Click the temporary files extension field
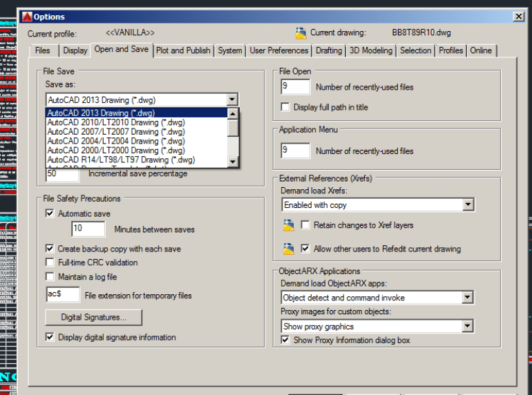Image resolution: width=532 pixels, height=395 pixels. pyautogui.click(x=63, y=294)
